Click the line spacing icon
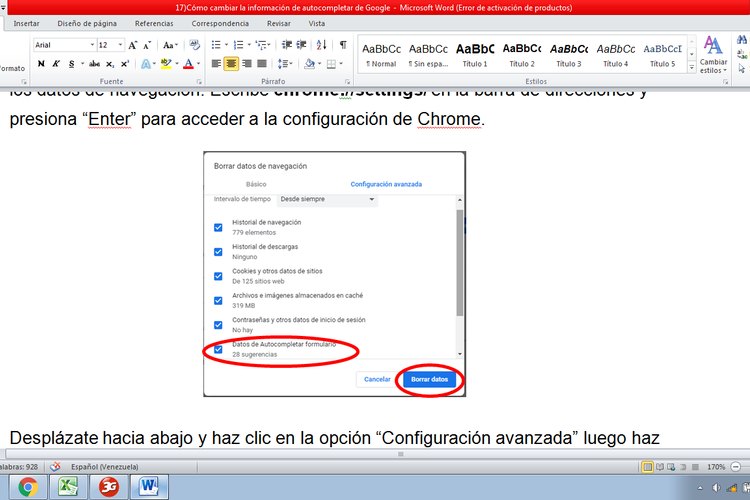 (283, 64)
